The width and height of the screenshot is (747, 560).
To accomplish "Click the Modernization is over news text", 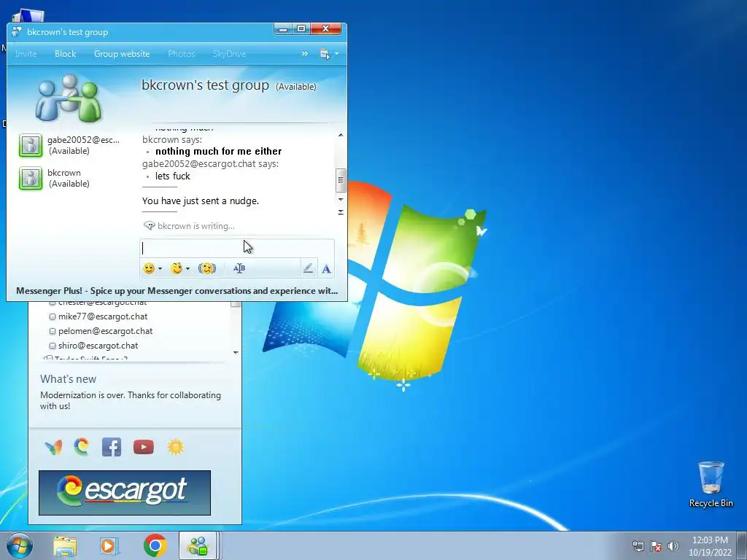I will tap(131, 400).
